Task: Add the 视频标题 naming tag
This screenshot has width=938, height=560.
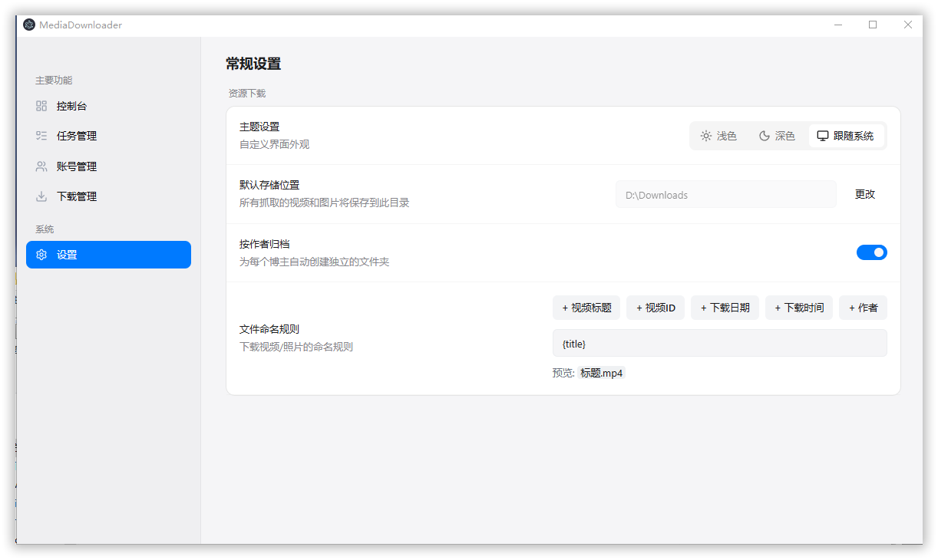Action: click(x=586, y=308)
